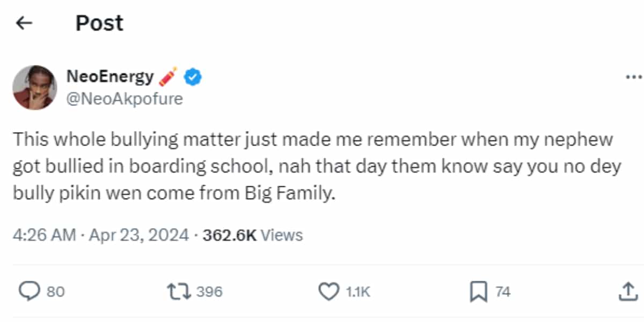Image resolution: width=644 pixels, height=322 pixels.
Task: Like the post with heart icon
Action: point(327,291)
